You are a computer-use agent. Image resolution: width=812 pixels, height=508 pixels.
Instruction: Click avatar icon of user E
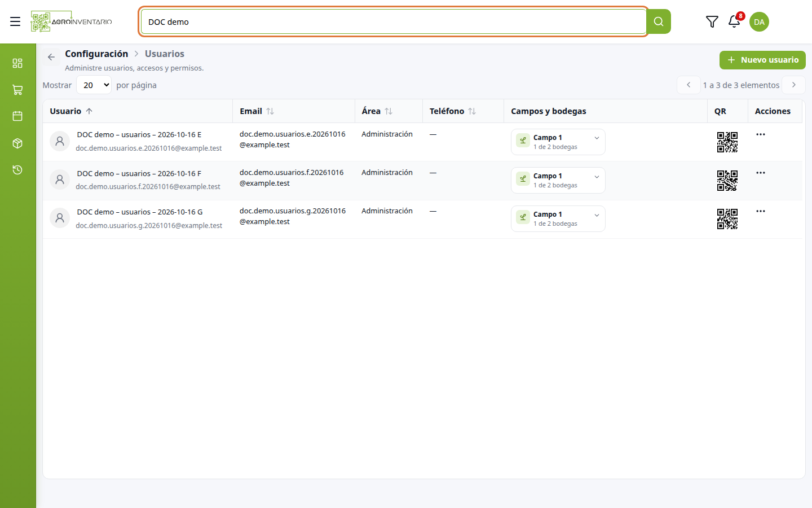[60, 141]
